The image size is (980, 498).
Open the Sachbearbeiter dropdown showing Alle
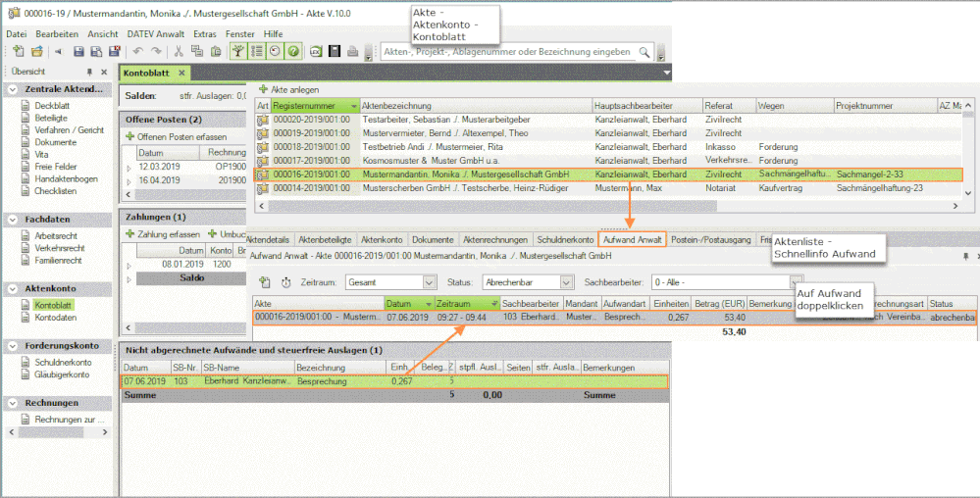(796, 282)
